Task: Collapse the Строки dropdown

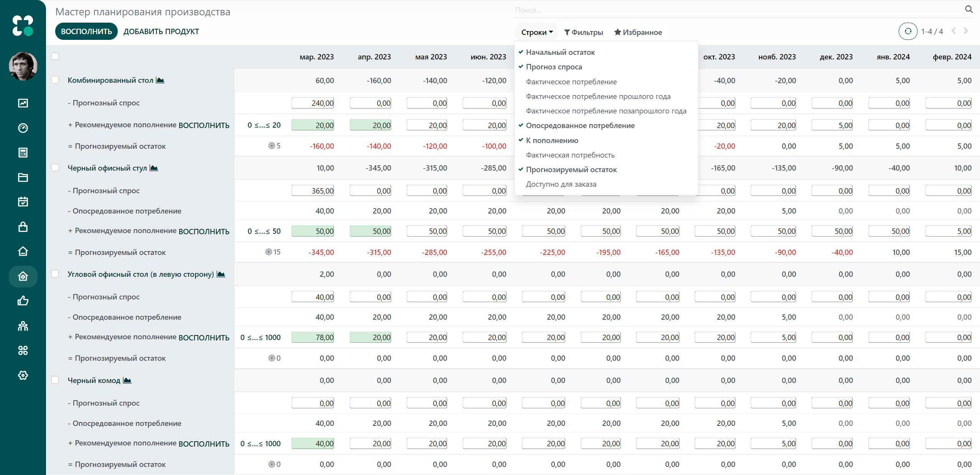Action: [537, 32]
